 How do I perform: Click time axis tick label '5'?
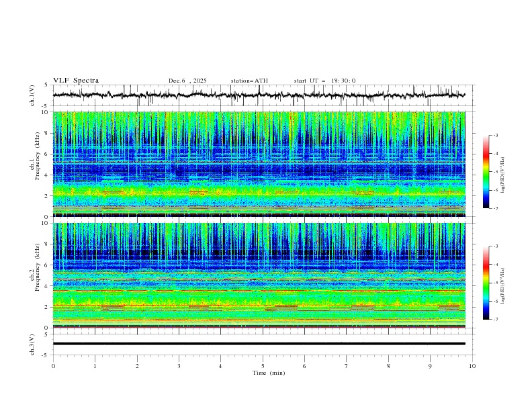263,366
